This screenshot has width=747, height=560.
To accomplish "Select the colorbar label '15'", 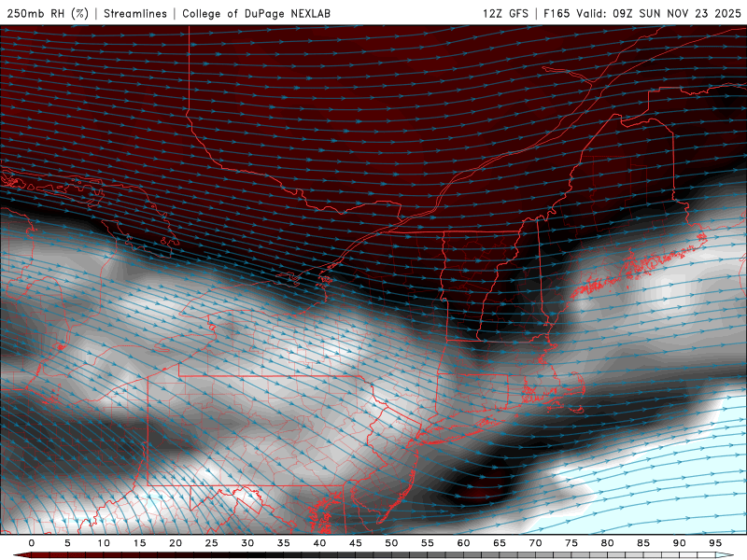I will click(139, 543).
